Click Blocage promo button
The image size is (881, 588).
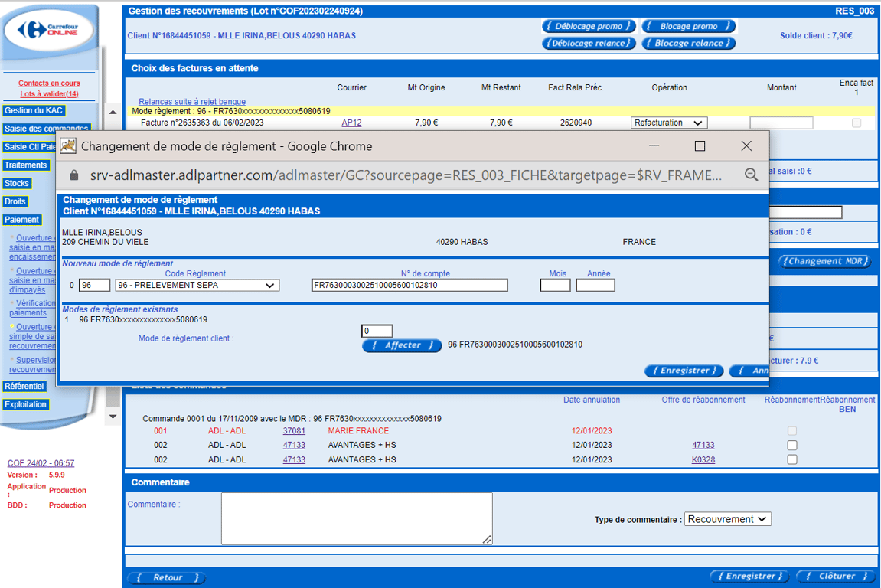pos(689,27)
